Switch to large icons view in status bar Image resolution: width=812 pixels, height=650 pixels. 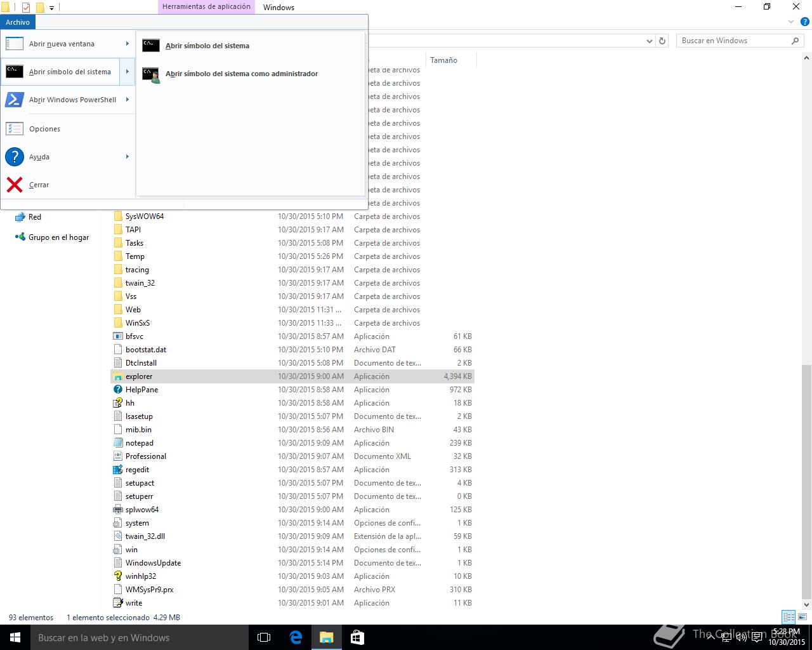pos(802,617)
